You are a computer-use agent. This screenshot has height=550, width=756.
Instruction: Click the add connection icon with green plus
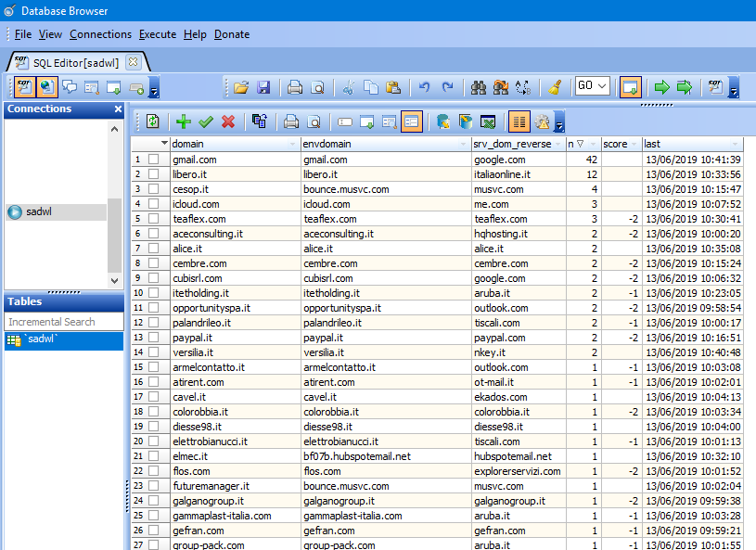pyautogui.click(x=136, y=87)
